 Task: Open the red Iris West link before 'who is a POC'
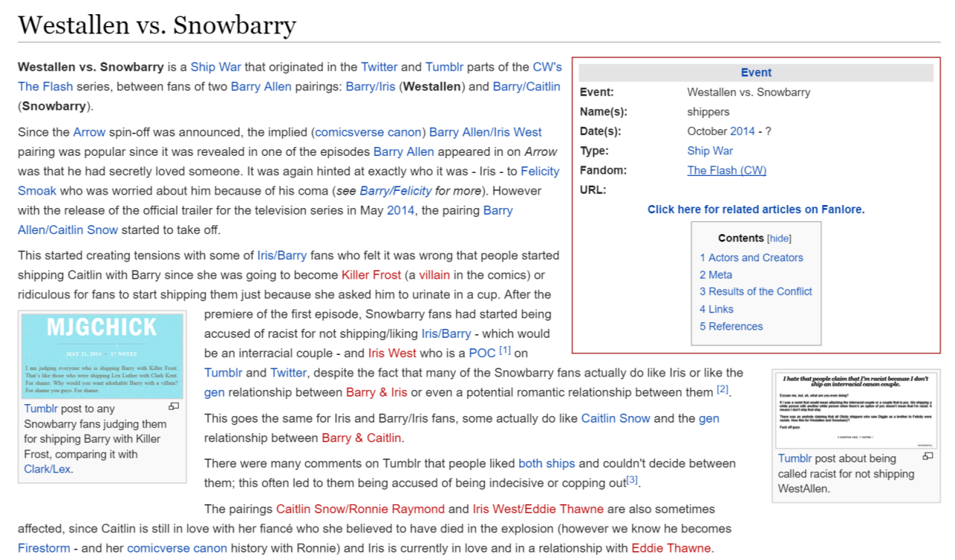point(392,353)
